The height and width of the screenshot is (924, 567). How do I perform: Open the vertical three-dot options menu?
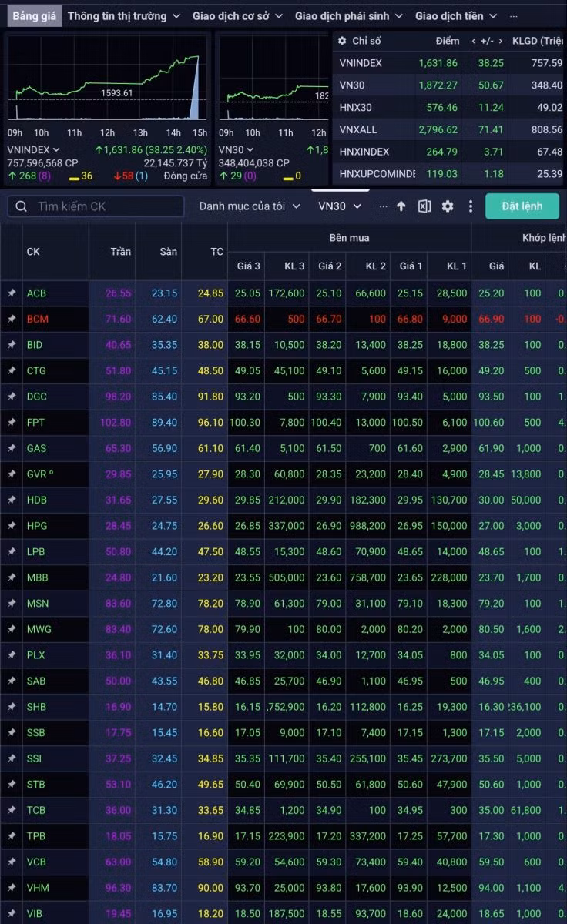(470, 206)
